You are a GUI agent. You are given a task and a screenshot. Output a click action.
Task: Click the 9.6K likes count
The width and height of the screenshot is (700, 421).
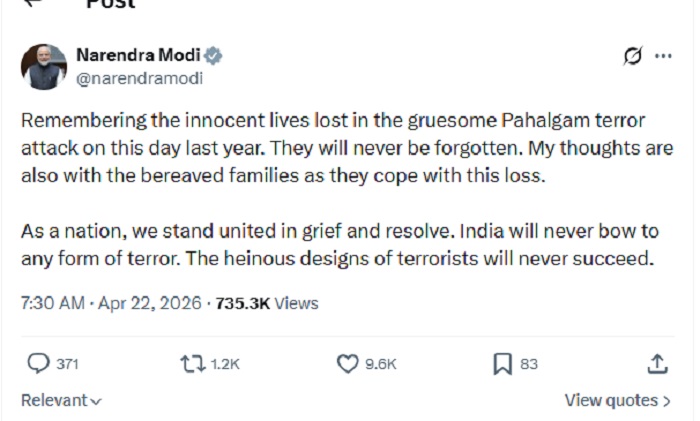pyautogui.click(x=381, y=365)
